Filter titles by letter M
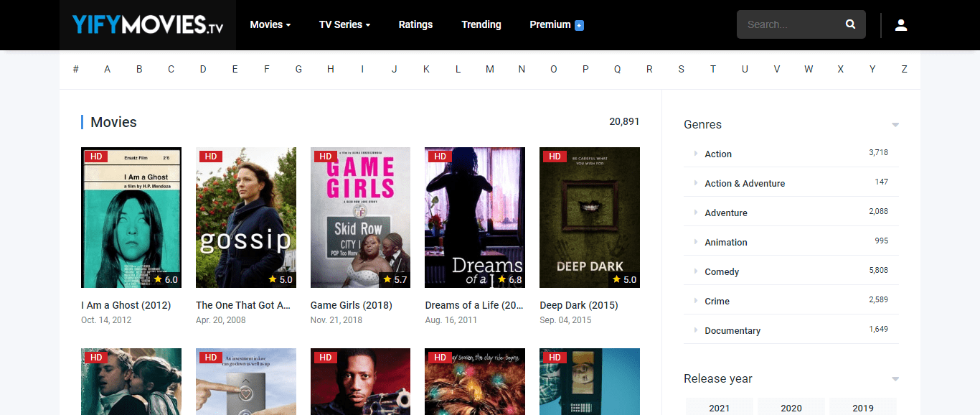 [x=490, y=69]
